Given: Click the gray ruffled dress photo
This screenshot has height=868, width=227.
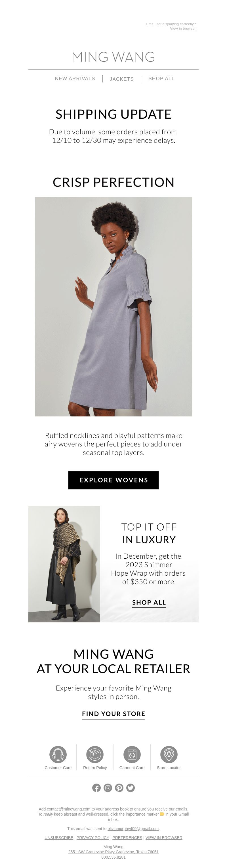Looking at the screenshot, I should 113,307.
